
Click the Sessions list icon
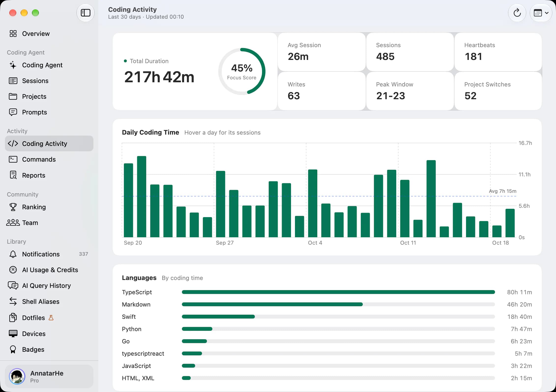[x=13, y=81]
